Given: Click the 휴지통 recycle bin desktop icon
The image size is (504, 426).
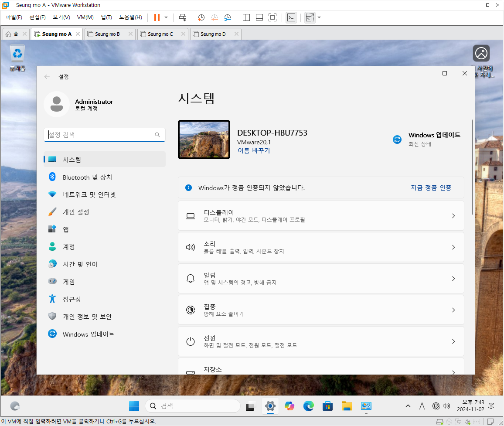Looking at the screenshot, I should pos(17,58).
